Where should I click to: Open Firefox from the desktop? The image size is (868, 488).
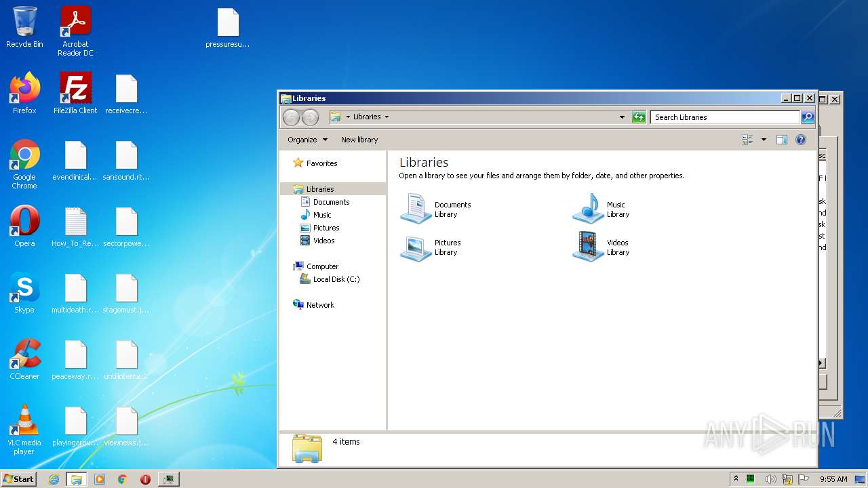pyautogui.click(x=24, y=94)
